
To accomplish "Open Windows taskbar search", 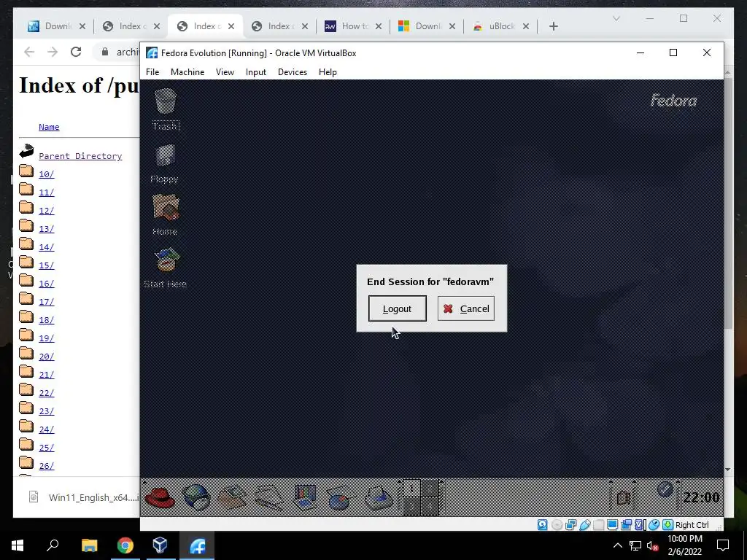I will [x=53, y=545].
